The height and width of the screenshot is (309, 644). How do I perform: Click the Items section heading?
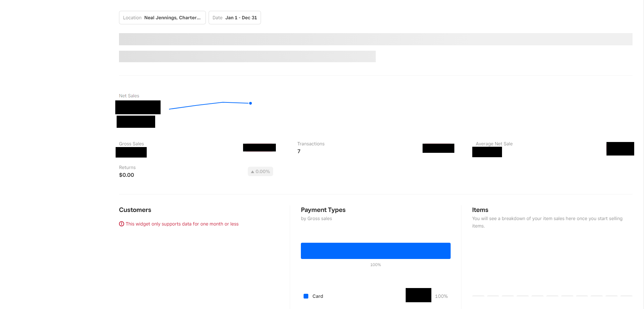pyautogui.click(x=480, y=210)
